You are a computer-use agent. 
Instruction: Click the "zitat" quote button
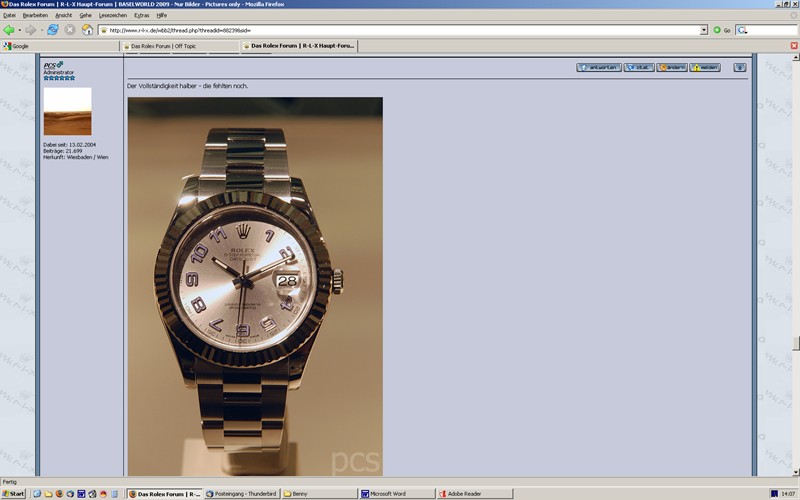(639, 68)
